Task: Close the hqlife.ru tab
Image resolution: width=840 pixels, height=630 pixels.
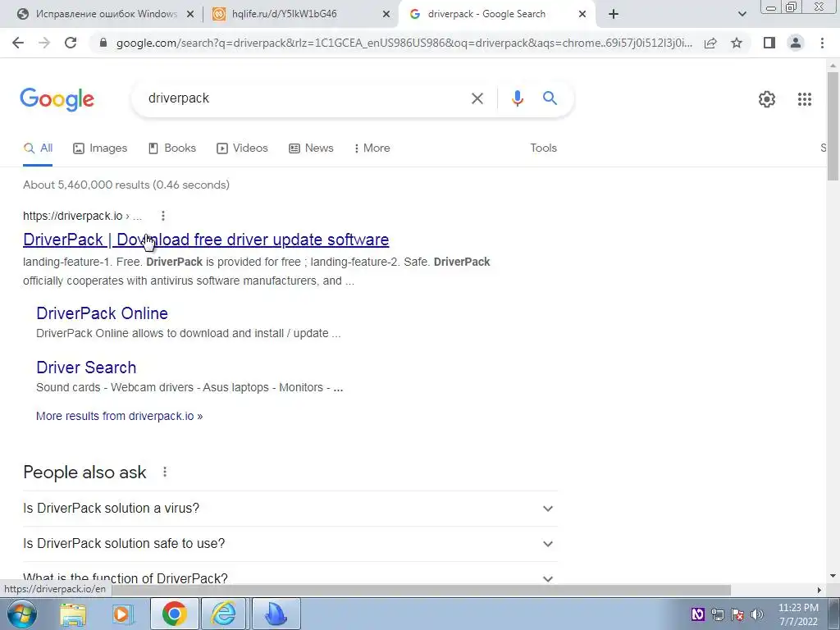Action: pyautogui.click(x=386, y=15)
